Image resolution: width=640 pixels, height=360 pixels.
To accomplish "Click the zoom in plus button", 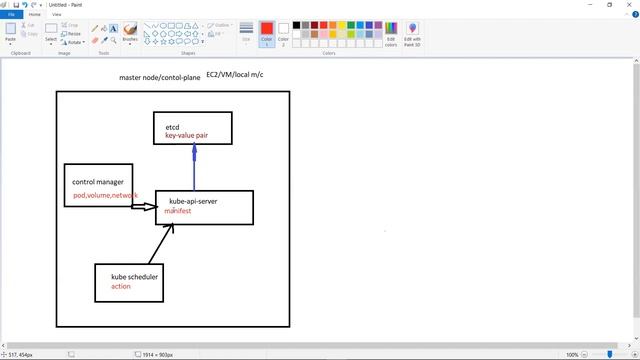I will [635, 355].
